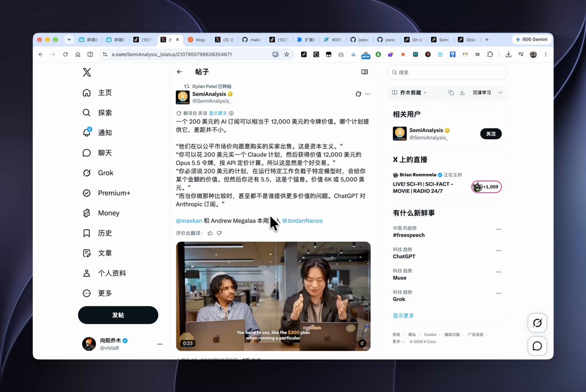Open the scissors extension icon in toolbar
The image size is (586, 392).
pos(353,55)
